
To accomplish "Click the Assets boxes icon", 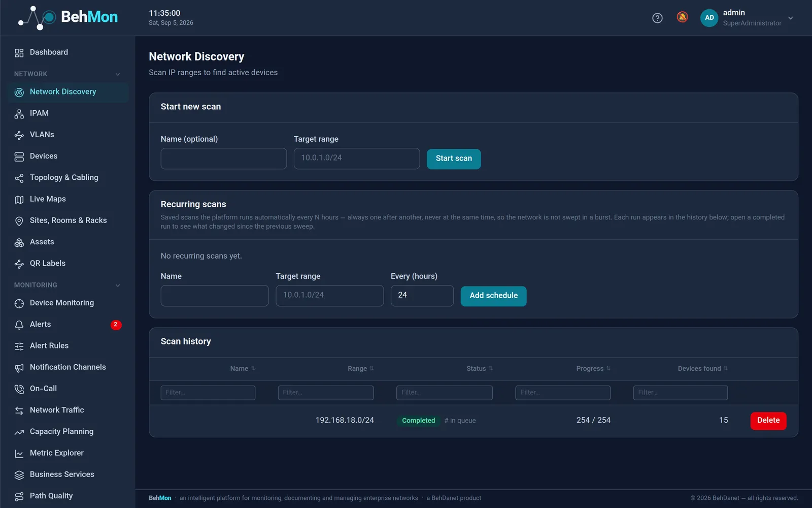I will click(x=19, y=242).
